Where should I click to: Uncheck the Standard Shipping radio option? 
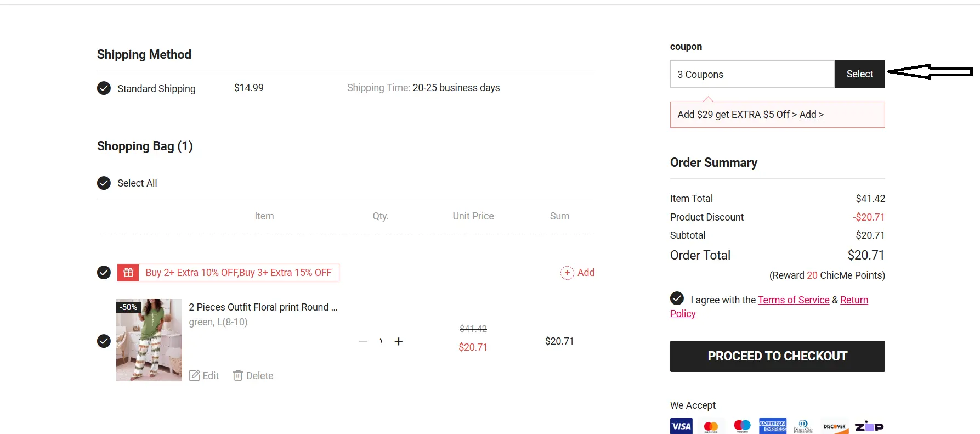pyautogui.click(x=104, y=88)
